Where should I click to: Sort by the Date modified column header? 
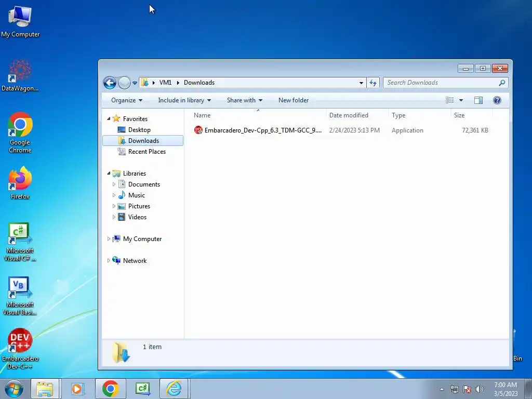tap(357, 115)
